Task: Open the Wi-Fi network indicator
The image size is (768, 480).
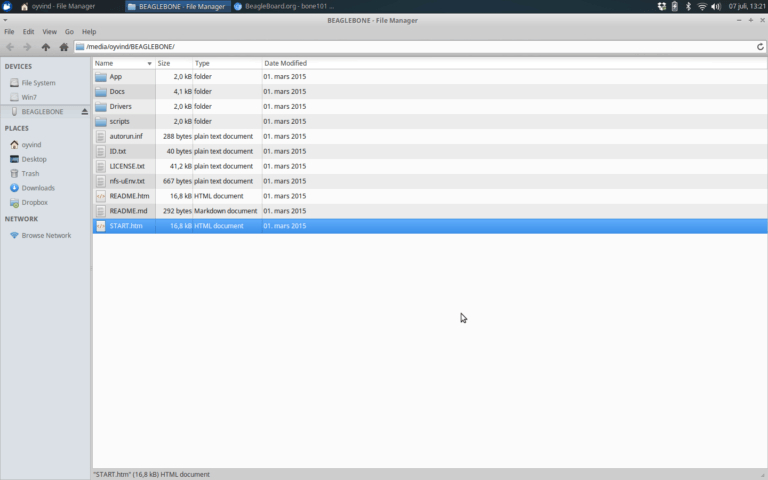Action: [x=702, y=6]
